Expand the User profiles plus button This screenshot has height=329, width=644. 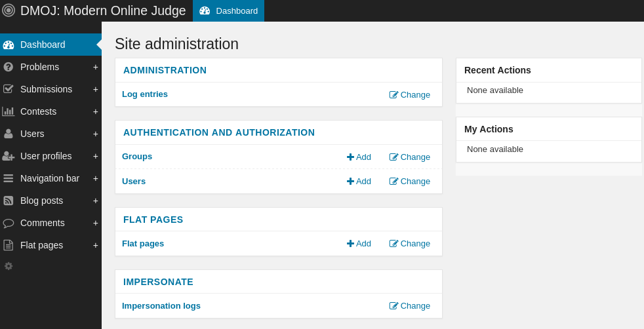(x=95, y=156)
